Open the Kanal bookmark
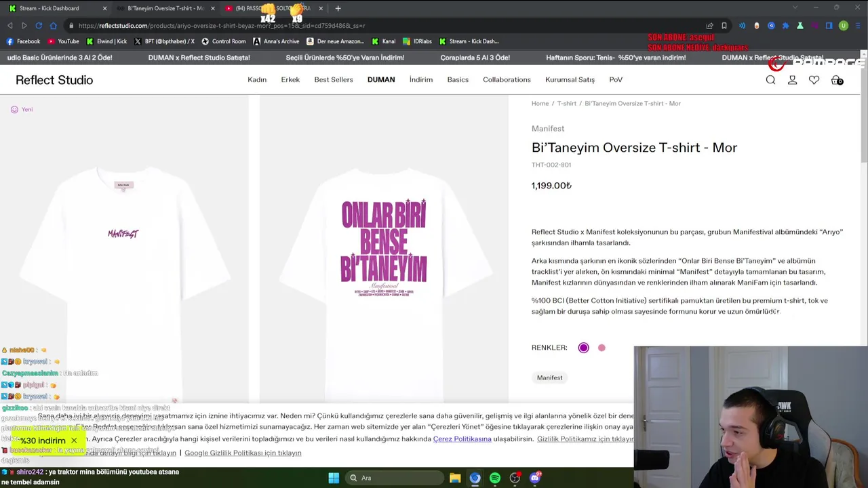868x488 pixels. click(383, 41)
